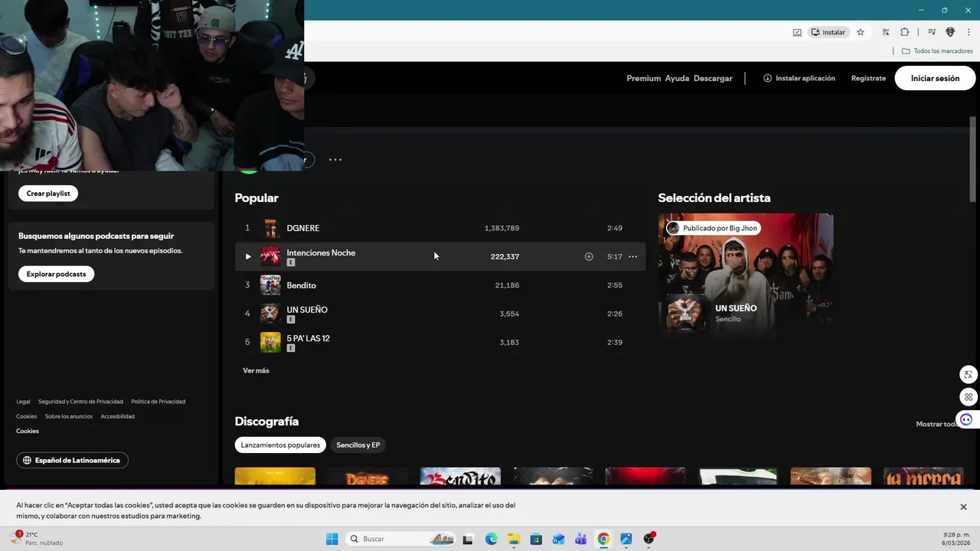Click the taskbar Buscar search box

coord(402,539)
